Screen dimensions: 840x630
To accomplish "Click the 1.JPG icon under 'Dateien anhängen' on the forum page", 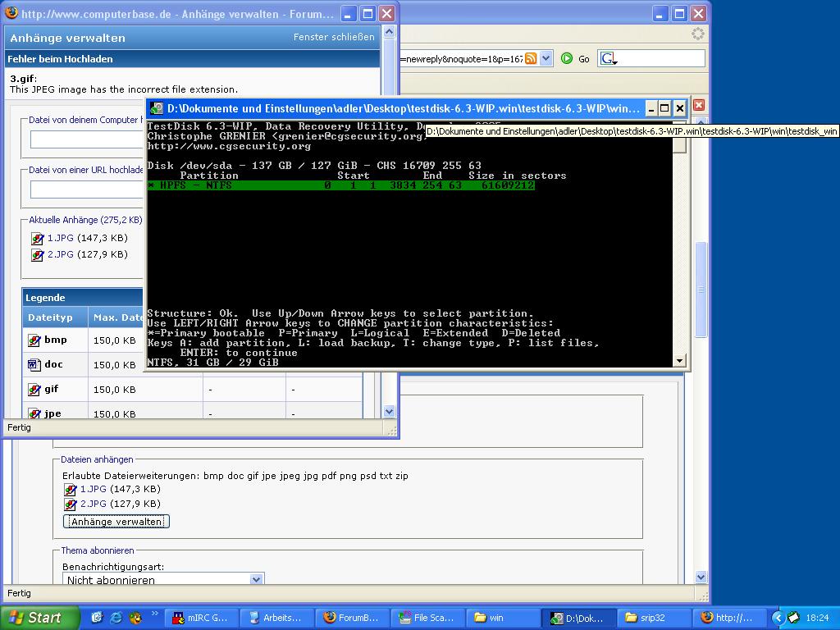I will coord(71,489).
